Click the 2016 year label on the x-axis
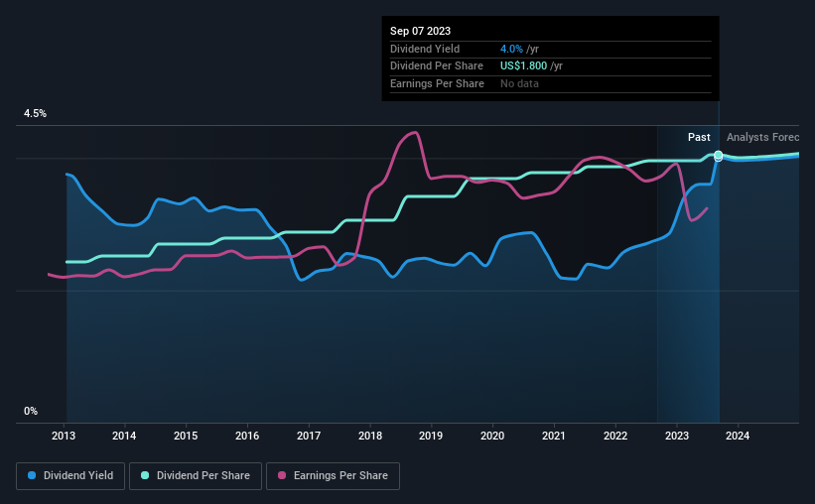 click(247, 436)
